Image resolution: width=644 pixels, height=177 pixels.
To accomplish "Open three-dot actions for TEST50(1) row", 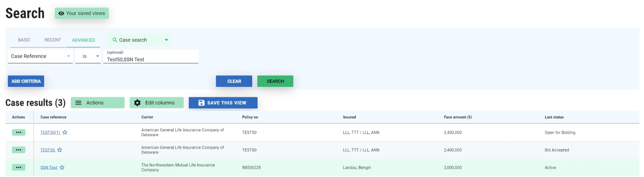I will [x=19, y=133].
